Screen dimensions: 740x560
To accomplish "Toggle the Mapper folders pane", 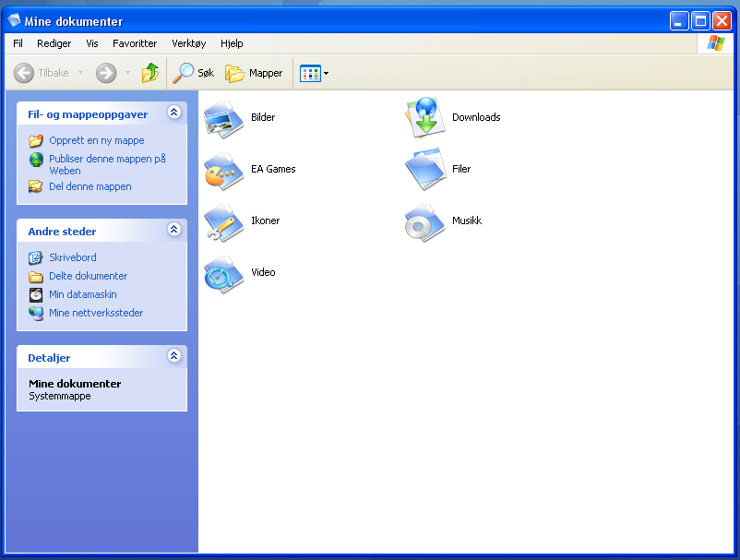I will [254, 73].
